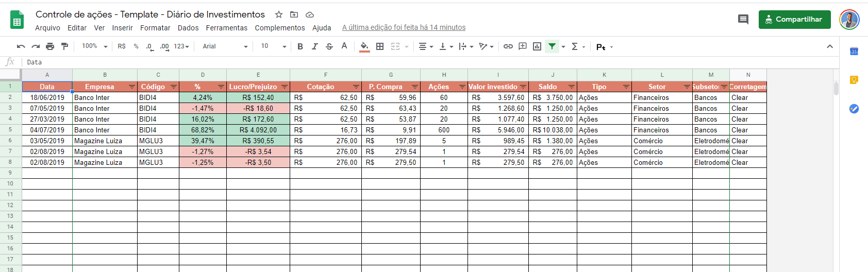Open filter on Lucro/Prejuizo column
The width and height of the screenshot is (868, 272).
(x=285, y=87)
